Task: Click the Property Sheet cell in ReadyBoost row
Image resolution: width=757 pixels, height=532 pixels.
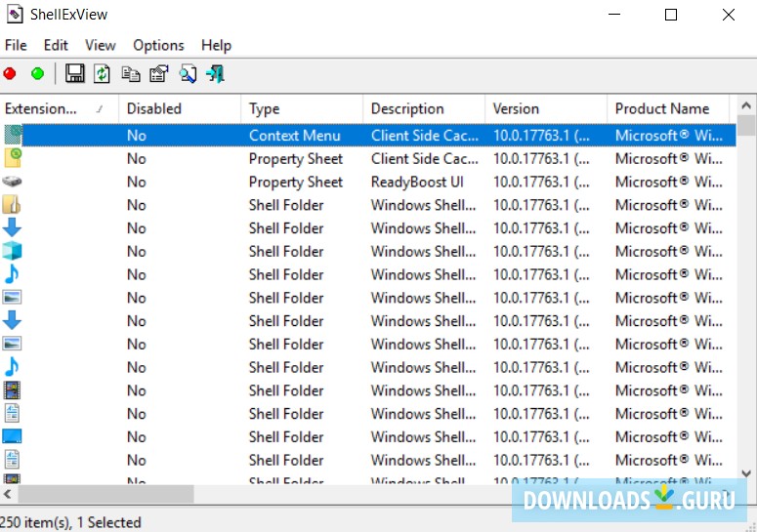Action: point(295,182)
